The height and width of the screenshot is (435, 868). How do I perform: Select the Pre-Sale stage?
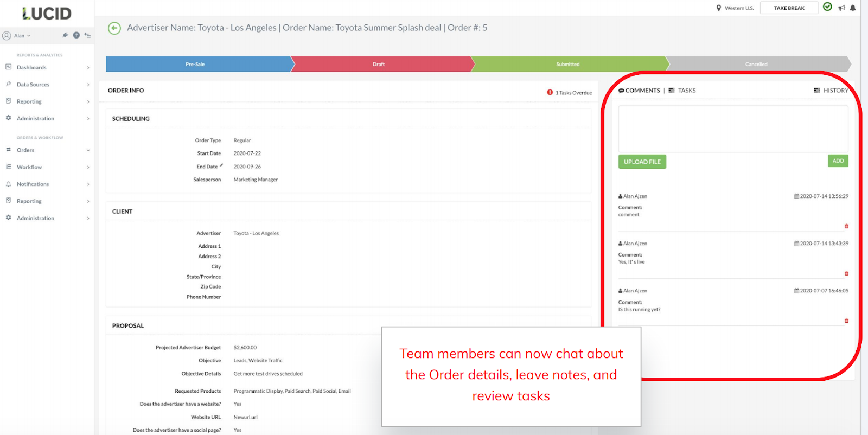[x=199, y=64]
